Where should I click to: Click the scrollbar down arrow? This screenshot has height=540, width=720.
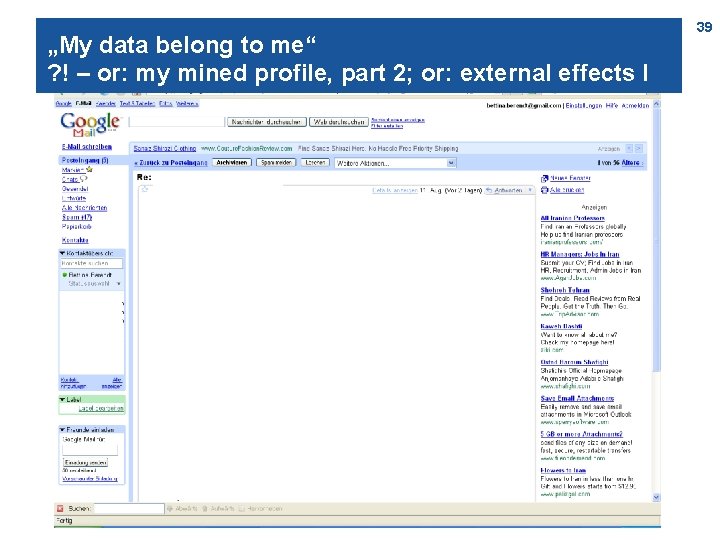pyautogui.click(x=656, y=497)
